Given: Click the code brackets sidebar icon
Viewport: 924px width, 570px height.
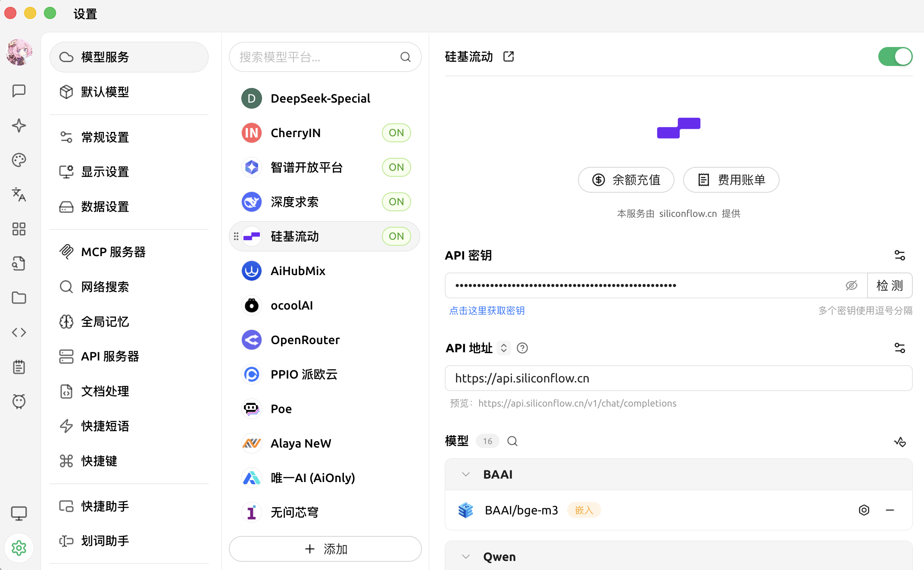Looking at the screenshot, I should click(x=19, y=332).
